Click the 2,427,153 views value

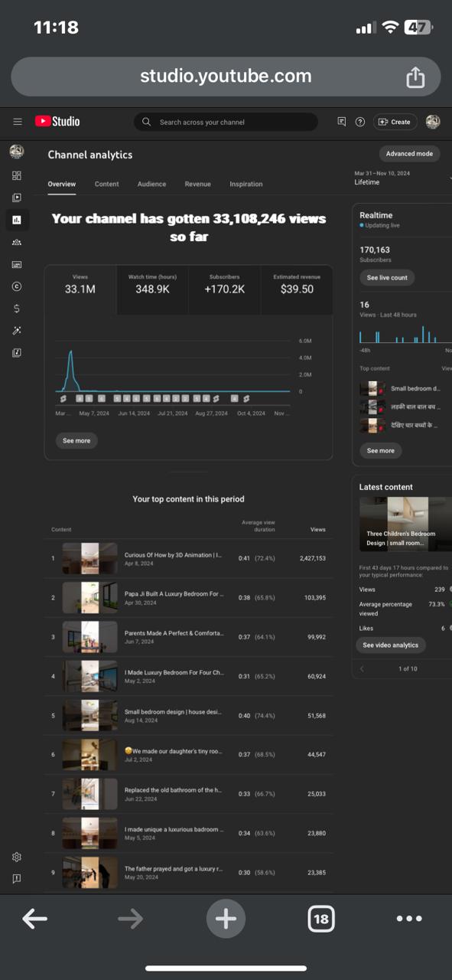tap(313, 559)
